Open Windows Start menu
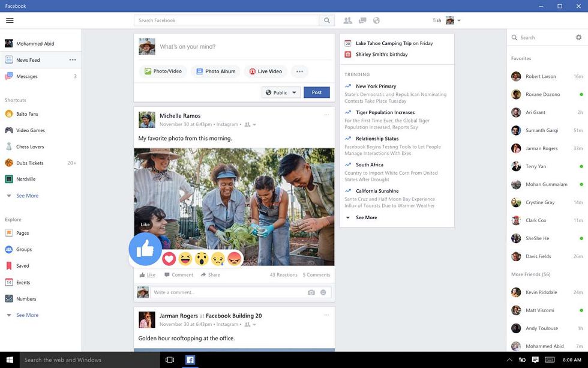The width and height of the screenshot is (588, 368). click(x=10, y=360)
